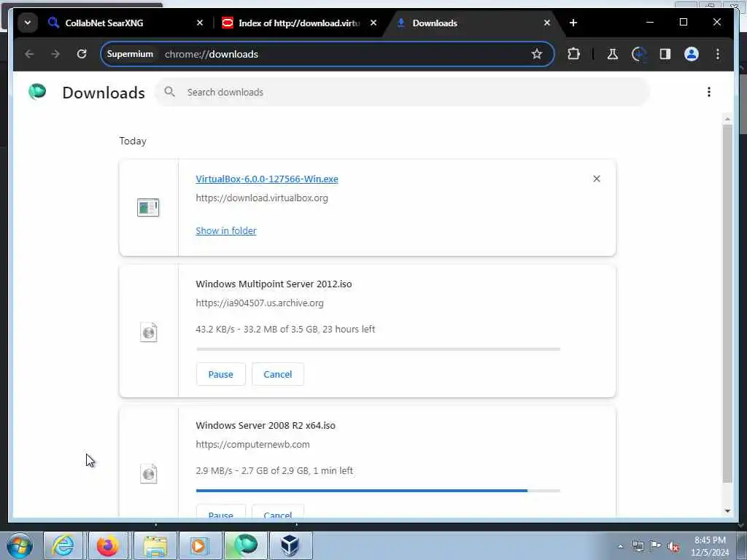Close the Downloads tab
747x560 pixels.
tap(547, 23)
